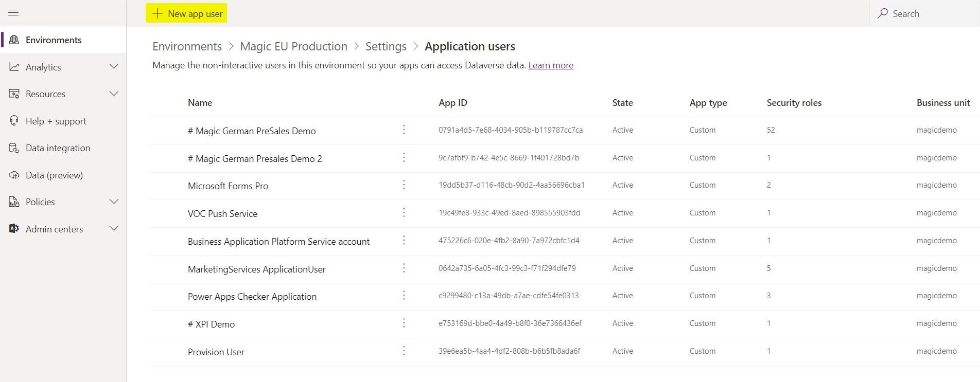Viewport: 980px width, 382px height.
Task: Select # Magic German PreSales Demo row name
Action: pos(252,131)
